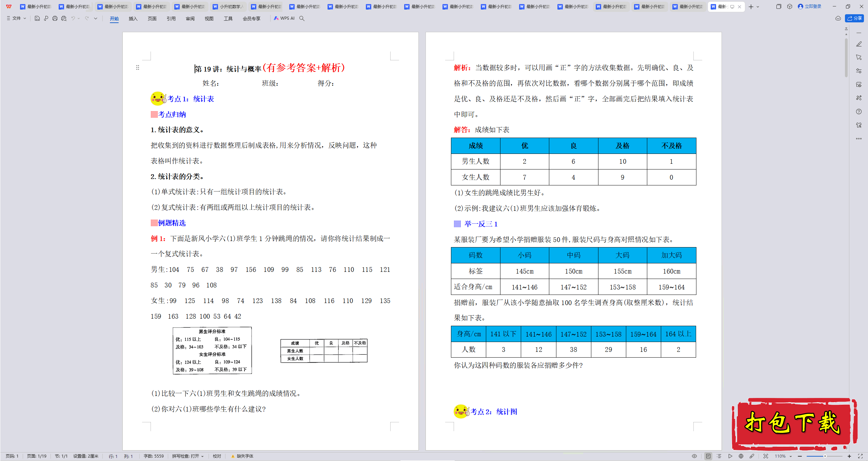Click the zoom in plus button

(849, 456)
